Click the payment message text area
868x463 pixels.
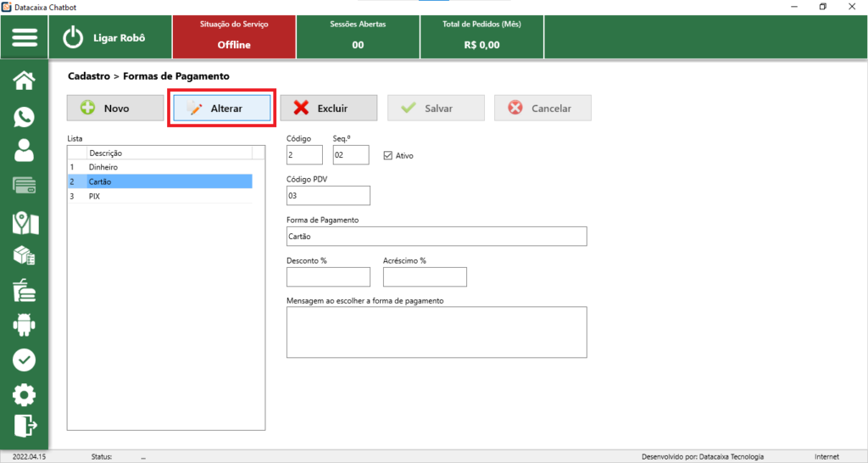pos(437,332)
